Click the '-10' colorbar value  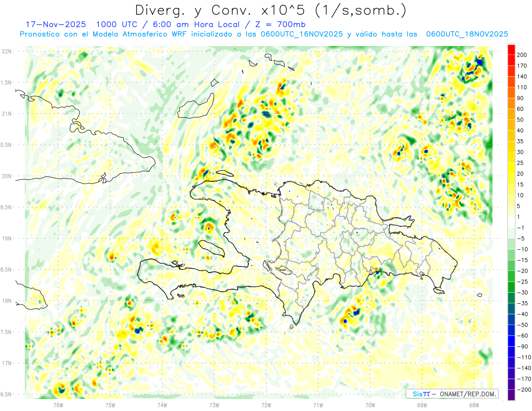[x=522, y=249]
